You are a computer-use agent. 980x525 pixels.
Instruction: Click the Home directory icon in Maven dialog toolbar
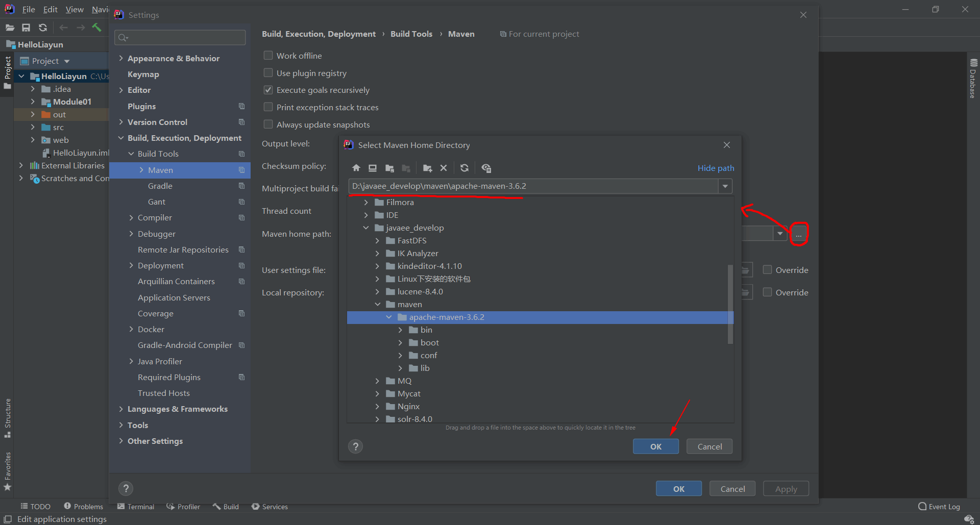tap(356, 168)
